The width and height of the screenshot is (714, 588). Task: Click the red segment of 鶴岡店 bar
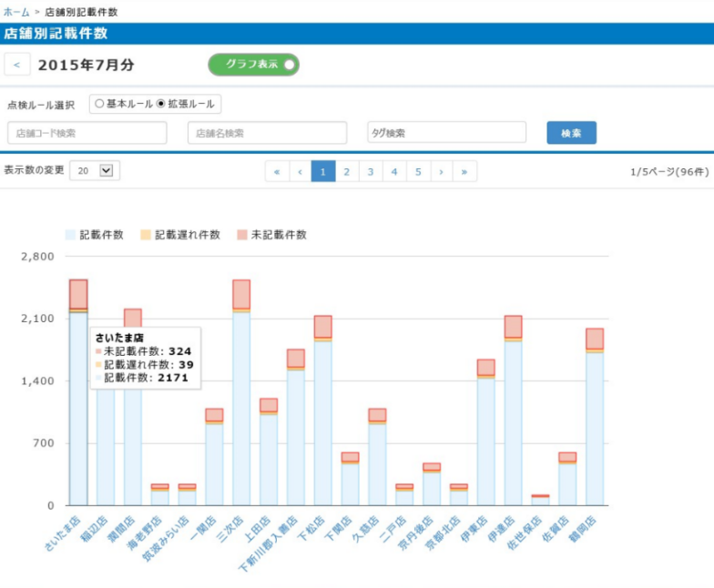coord(595,339)
